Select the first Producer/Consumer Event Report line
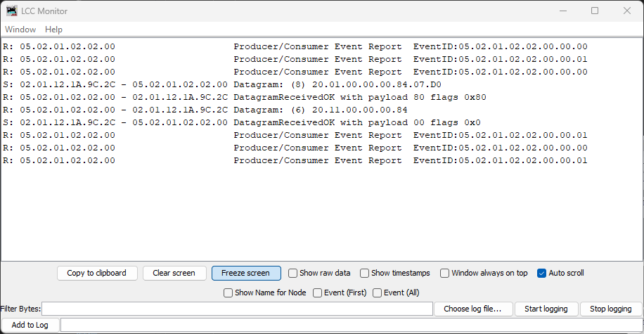The width and height of the screenshot is (644, 334). click(x=295, y=47)
